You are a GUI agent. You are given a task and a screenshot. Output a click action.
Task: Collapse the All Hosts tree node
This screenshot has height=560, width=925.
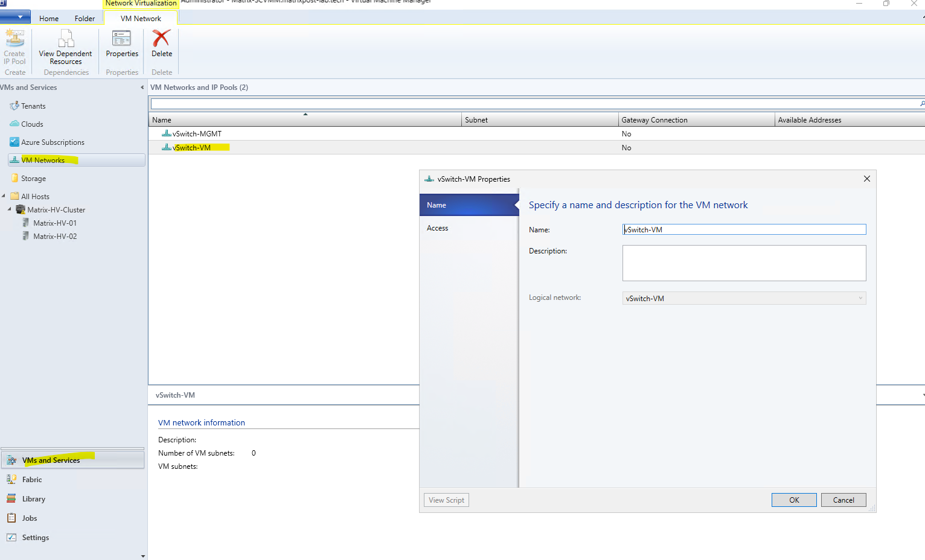coord(4,196)
